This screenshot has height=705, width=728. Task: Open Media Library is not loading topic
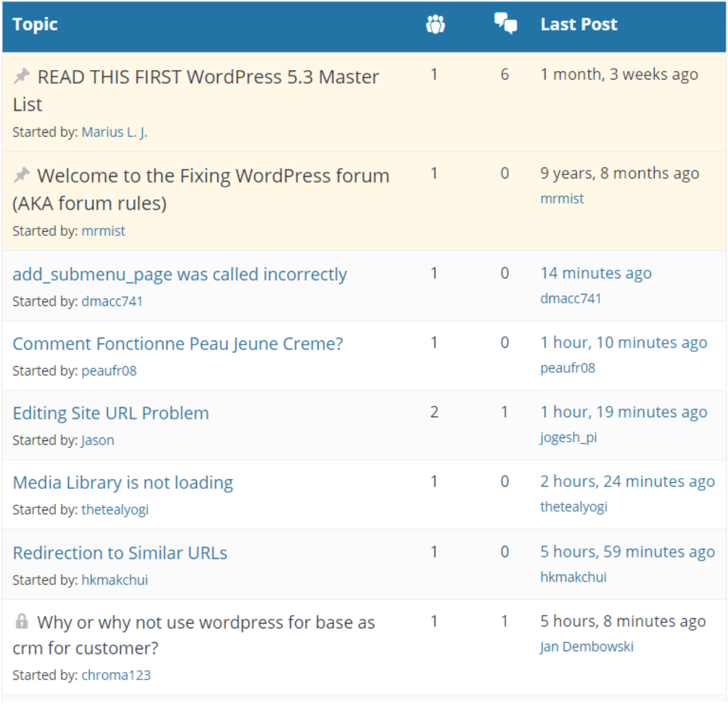pos(123,482)
